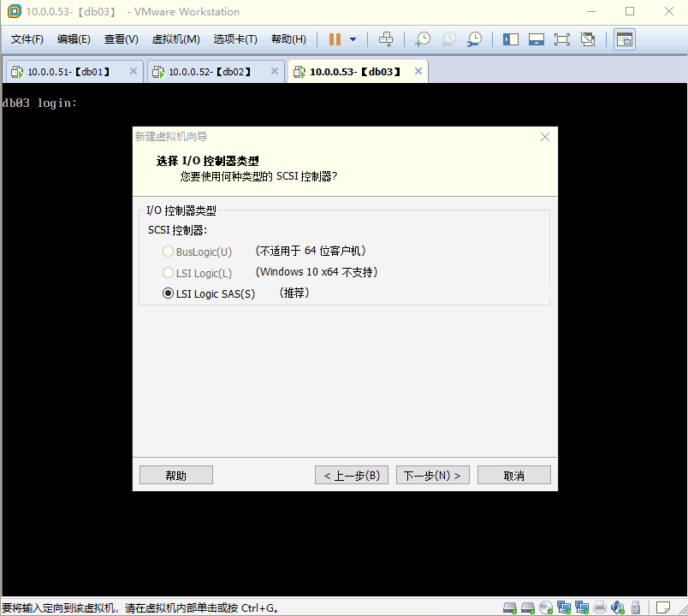Click the (推荐) label beside LSI Logic SAS
688x616 pixels.
pyautogui.click(x=294, y=293)
